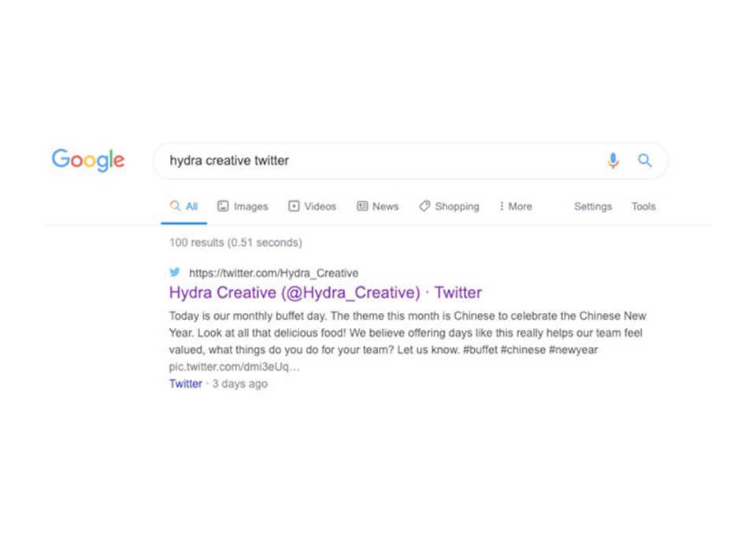This screenshot has width=756, height=536.
Task: Click the Shopping tab label
Action: pos(457,207)
